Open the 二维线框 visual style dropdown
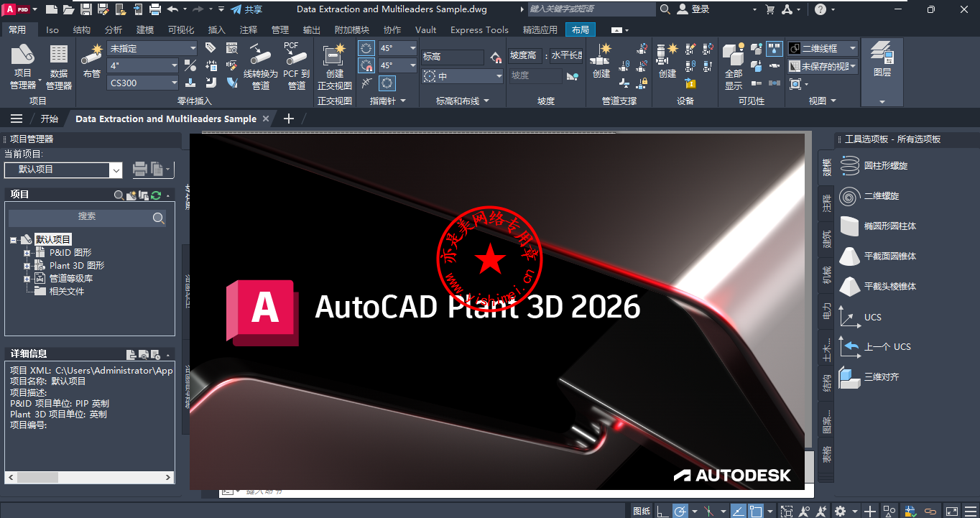Screen dimensions: 980x518 [x=823, y=48]
